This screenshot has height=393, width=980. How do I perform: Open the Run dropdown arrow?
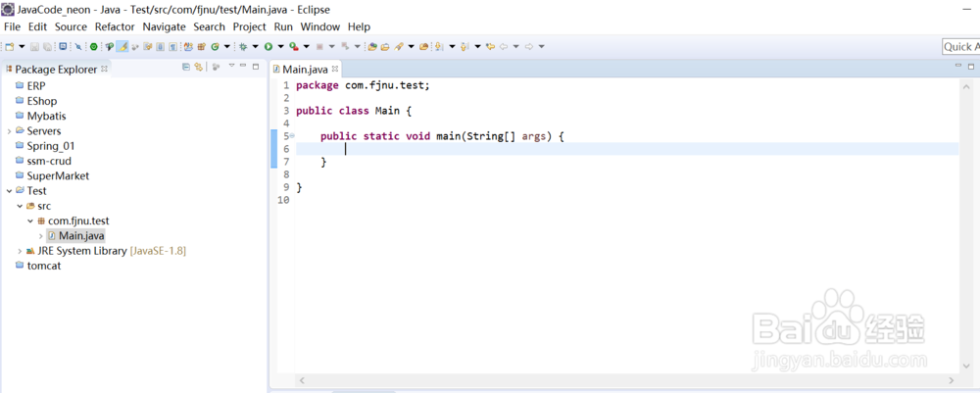coord(280,46)
